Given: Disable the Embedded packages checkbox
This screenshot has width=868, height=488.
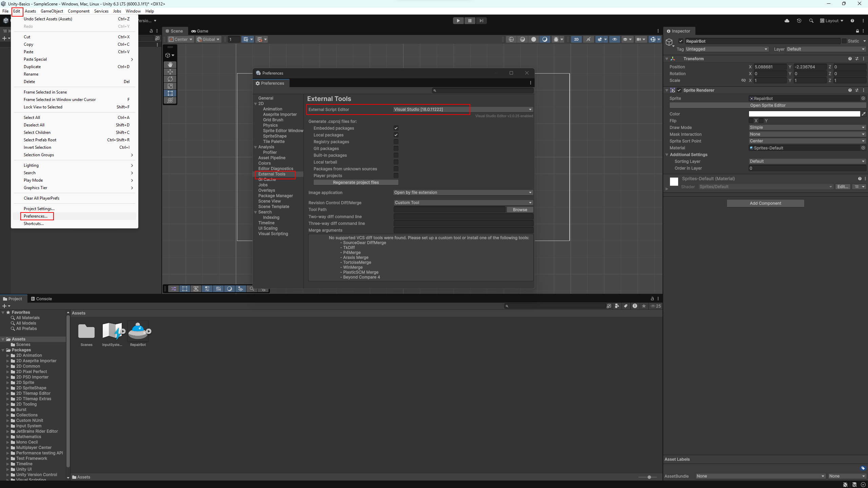Looking at the screenshot, I should [x=396, y=128].
